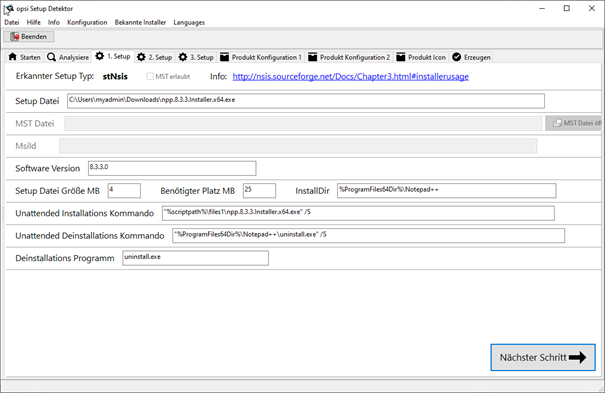Click the Benötigter Platz MB label
Screen dimensions: 605x393
(198, 191)
